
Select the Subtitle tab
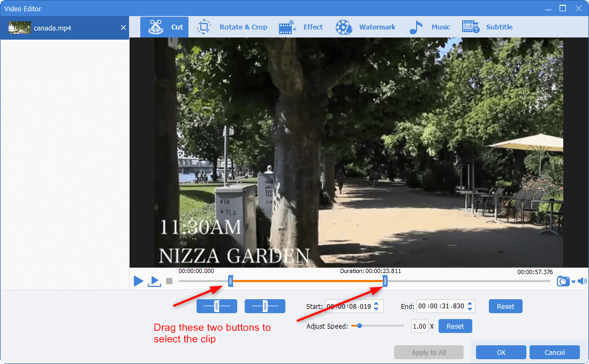[x=487, y=27]
